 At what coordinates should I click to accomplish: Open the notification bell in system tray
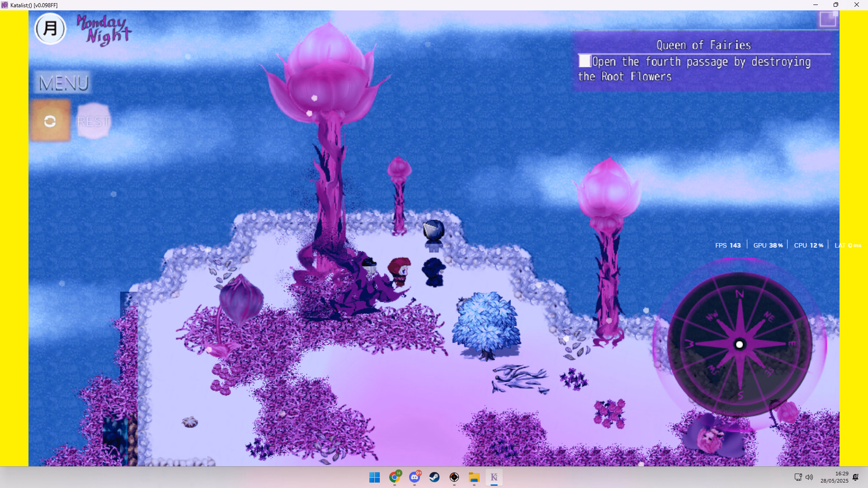tap(856, 477)
